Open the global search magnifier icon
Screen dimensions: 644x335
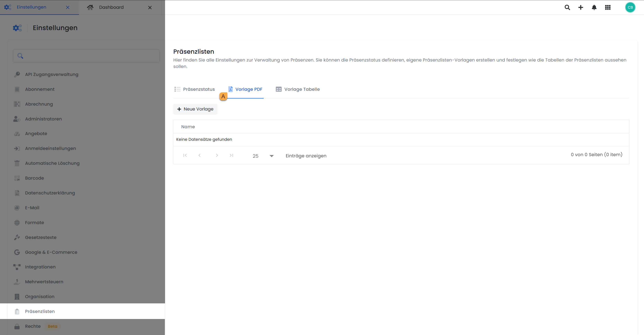pyautogui.click(x=567, y=7)
